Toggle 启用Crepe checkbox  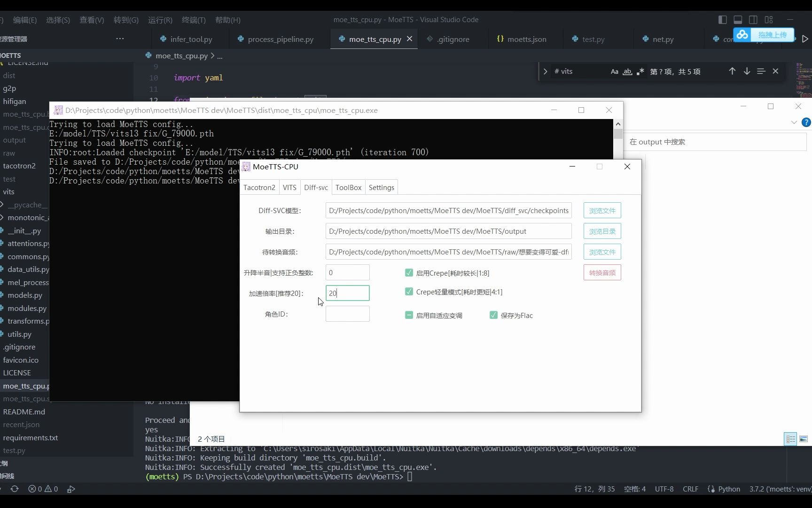(409, 273)
